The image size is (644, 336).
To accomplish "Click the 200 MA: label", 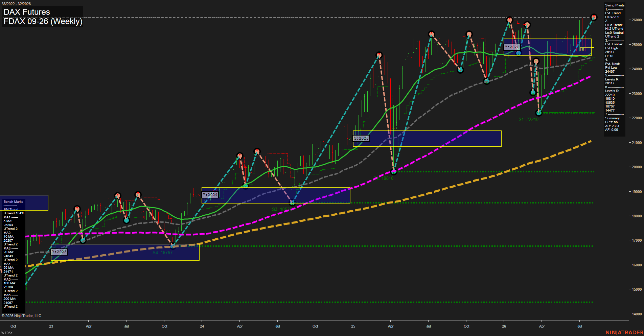I will click(10, 299).
